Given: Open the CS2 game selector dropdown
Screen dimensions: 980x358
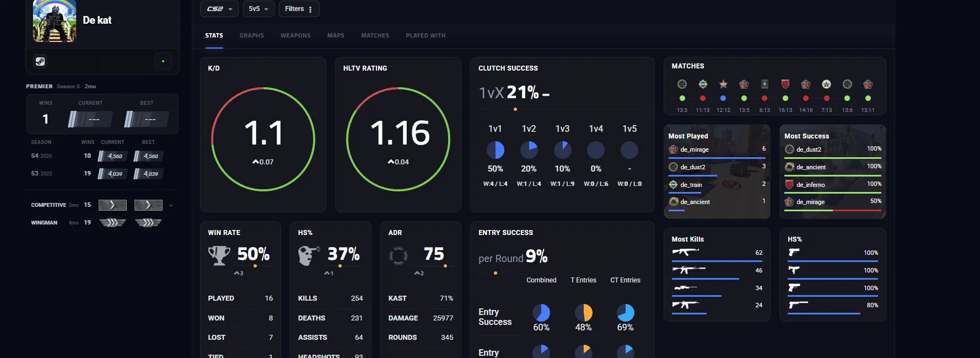Looking at the screenshot, I should pos(219,9).
